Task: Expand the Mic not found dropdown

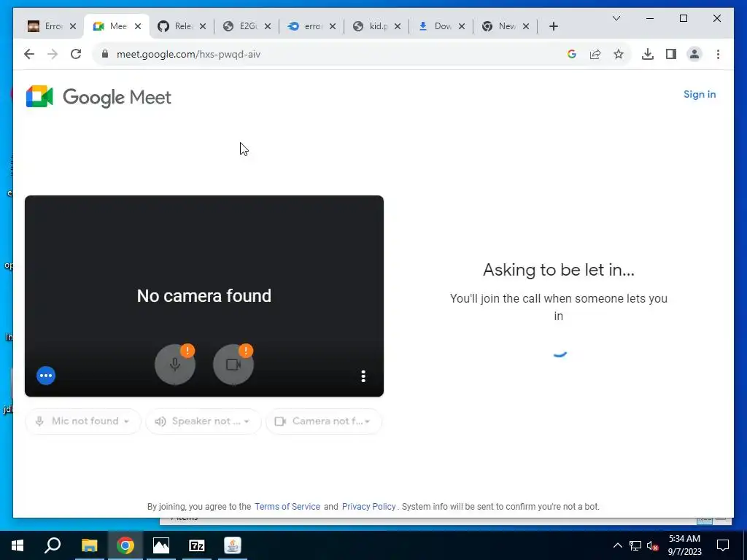Action: tap(83, 421)
